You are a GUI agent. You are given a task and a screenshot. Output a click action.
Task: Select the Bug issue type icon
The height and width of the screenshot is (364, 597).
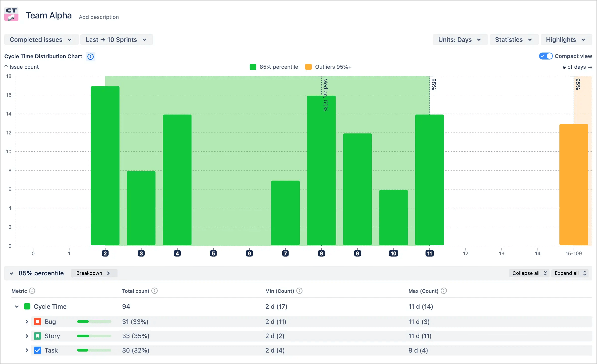click(x=37, y=322)
